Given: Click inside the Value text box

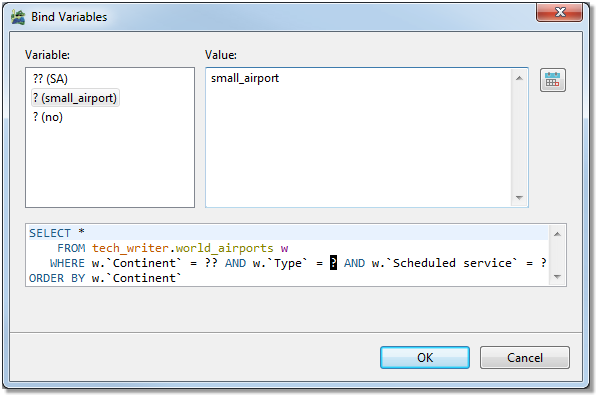Looking at the screenshot, I should (x=359, y=137).
